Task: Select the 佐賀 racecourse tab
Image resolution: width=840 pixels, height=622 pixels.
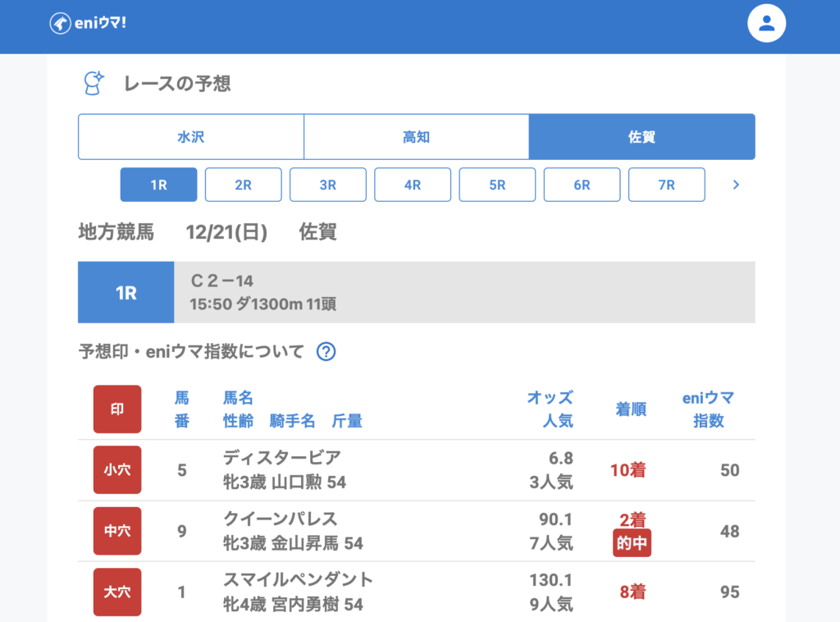Action: (641, 137)
